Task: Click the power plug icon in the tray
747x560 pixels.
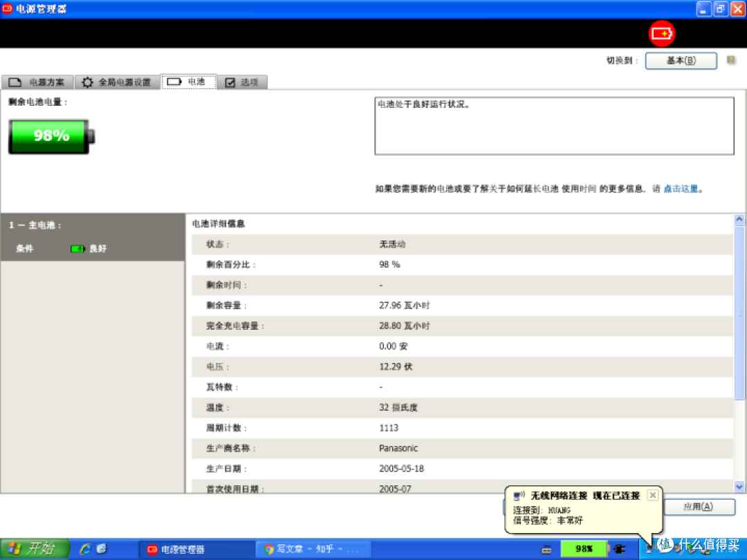Action: (x=620, y=549)
